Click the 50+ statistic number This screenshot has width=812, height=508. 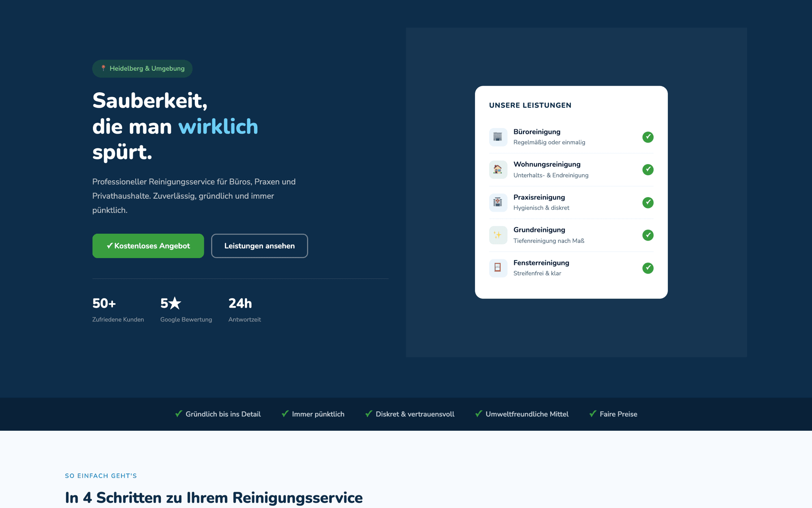click(104, 303)
